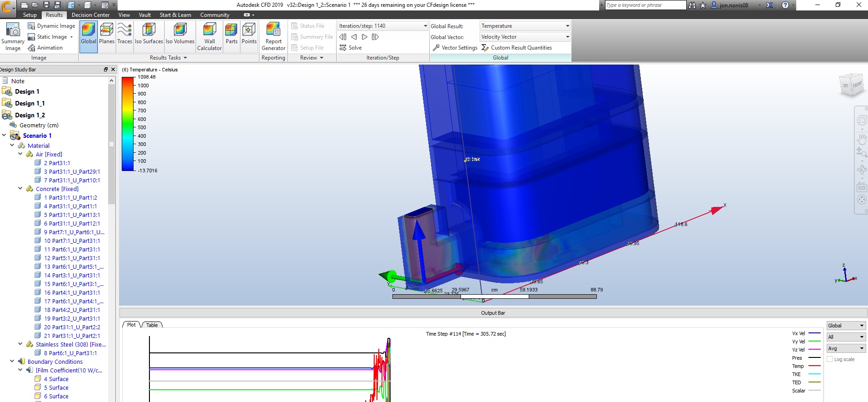
Task: Select the Points results tool
Action: (x=249, y=37)
